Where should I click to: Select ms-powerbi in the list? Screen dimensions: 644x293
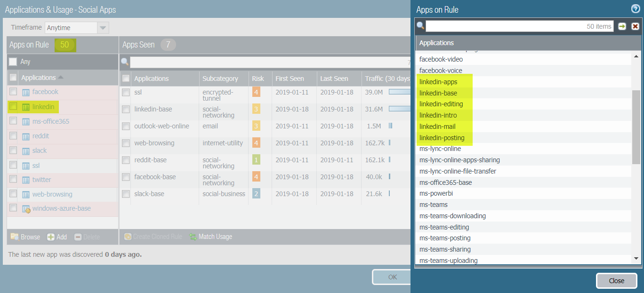(x=436, y=193)
